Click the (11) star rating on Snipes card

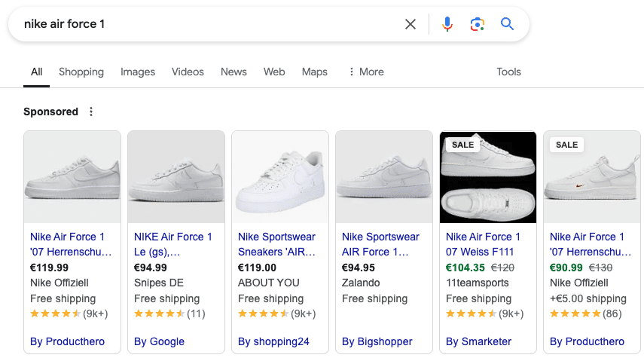169,314
